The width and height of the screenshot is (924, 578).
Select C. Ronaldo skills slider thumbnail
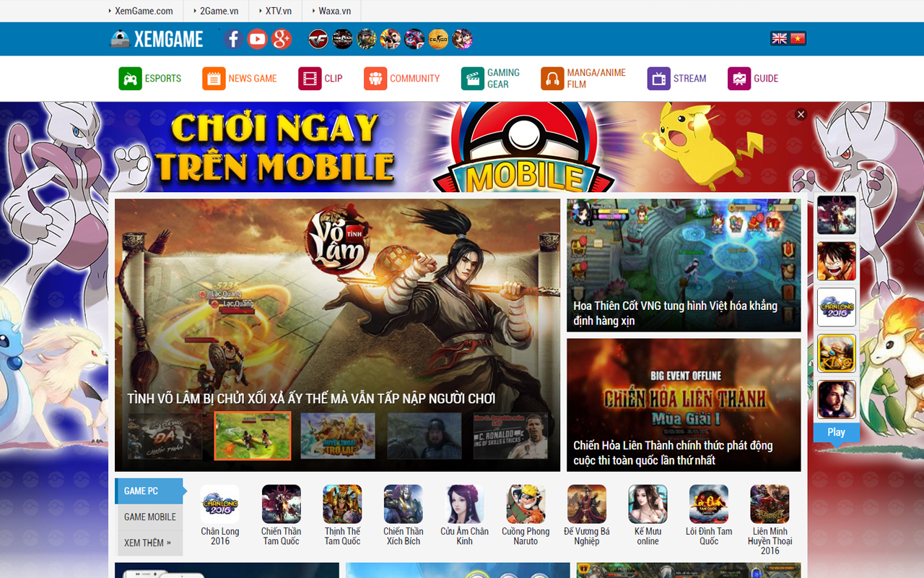[510, 436]
